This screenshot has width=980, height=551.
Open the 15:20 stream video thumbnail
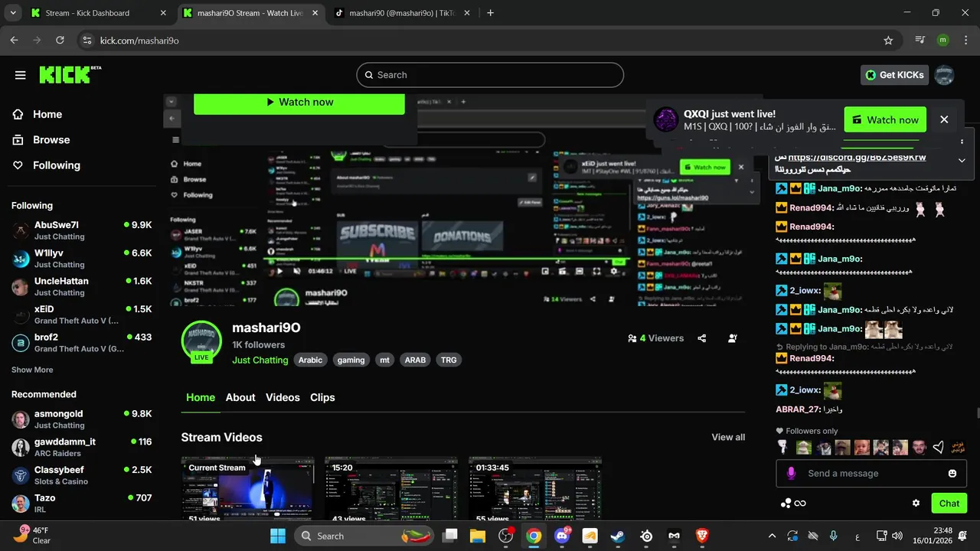click(x=391, y=490)
